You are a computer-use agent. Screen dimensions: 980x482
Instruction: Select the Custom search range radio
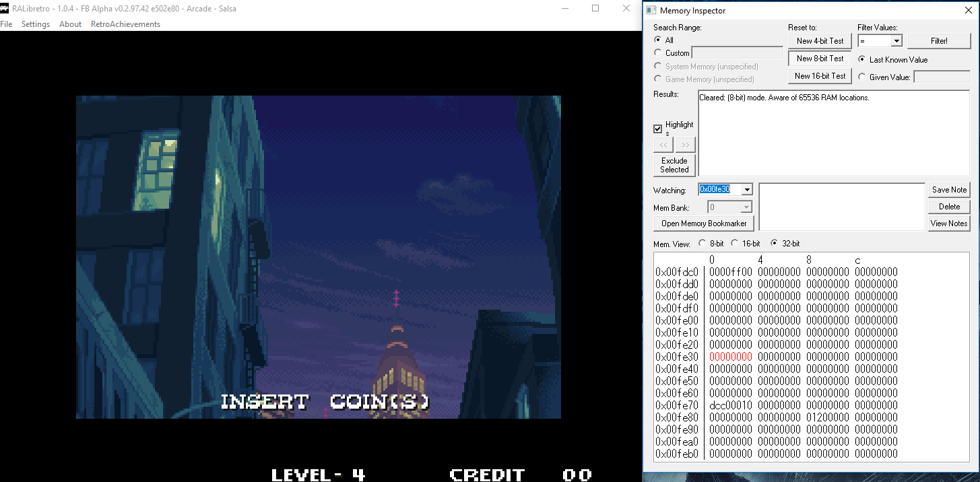click(658, 53)
